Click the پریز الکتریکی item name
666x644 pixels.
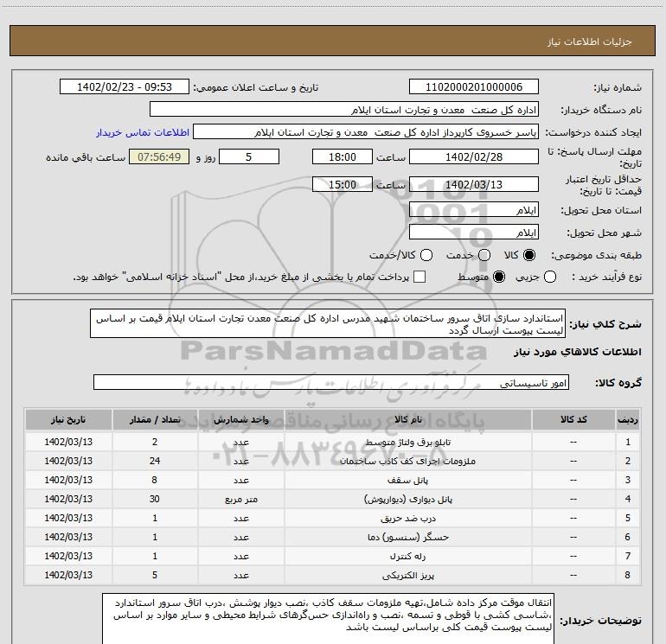click(407, 575)
